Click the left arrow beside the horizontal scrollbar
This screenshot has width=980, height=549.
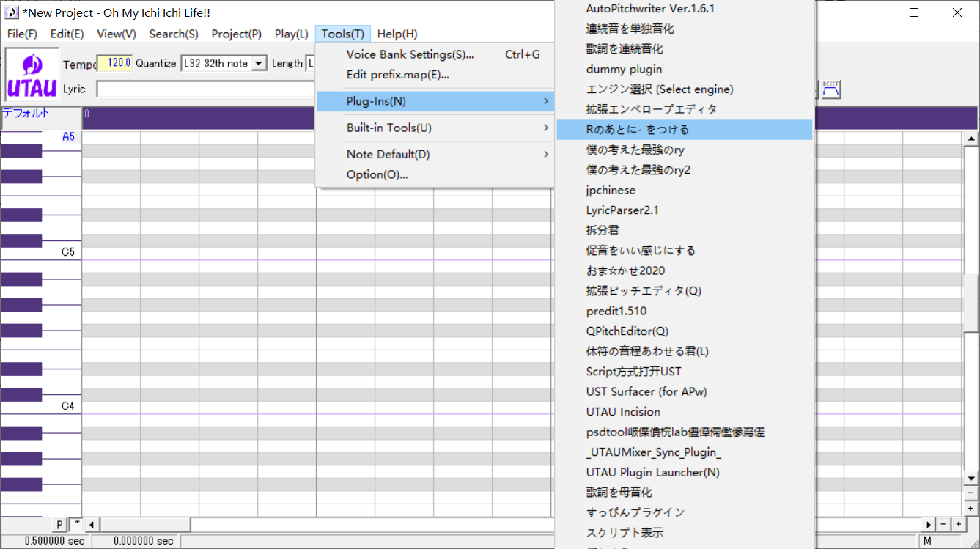pos(91,524)
